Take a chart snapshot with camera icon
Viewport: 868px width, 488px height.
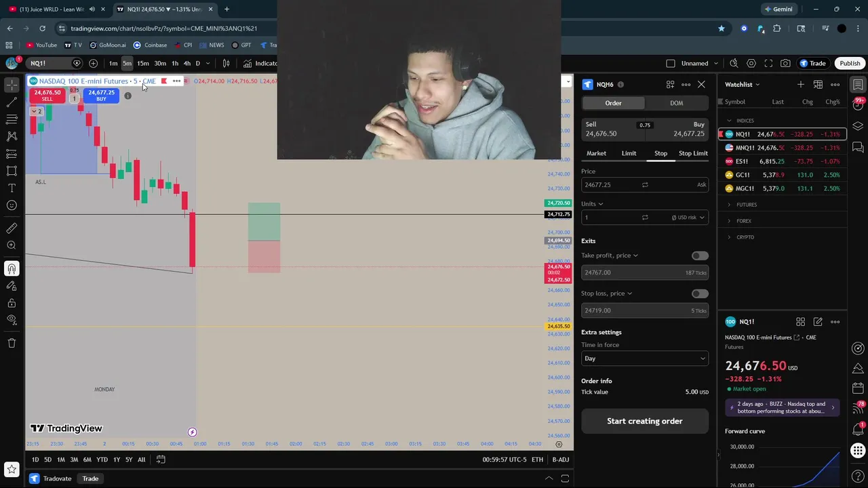pyautogui.click(x=785, y=63)
